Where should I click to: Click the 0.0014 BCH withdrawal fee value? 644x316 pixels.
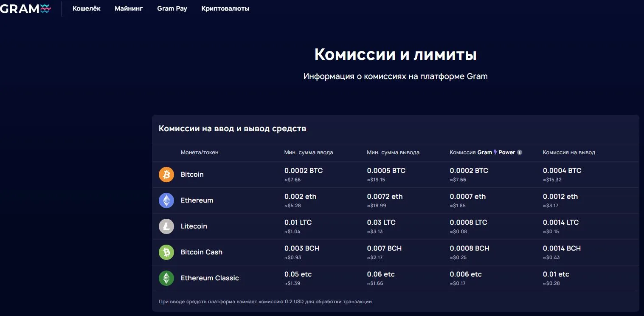[562, 248]
